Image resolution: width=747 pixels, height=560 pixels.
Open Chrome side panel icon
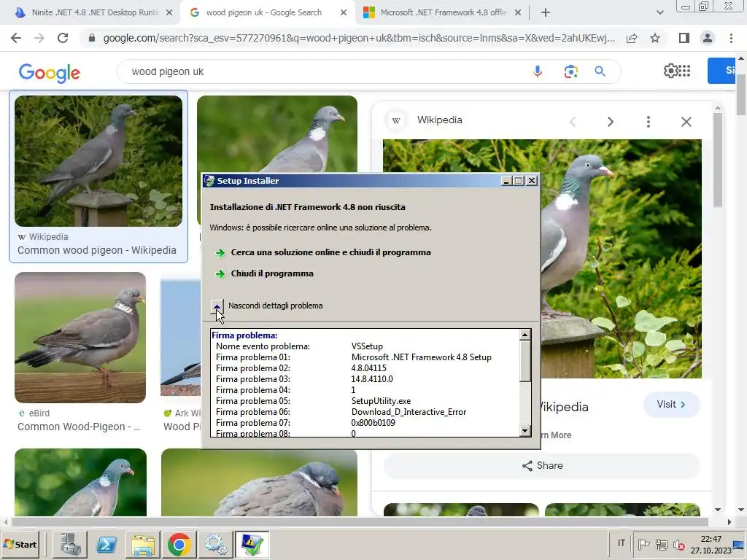(684, 38)
